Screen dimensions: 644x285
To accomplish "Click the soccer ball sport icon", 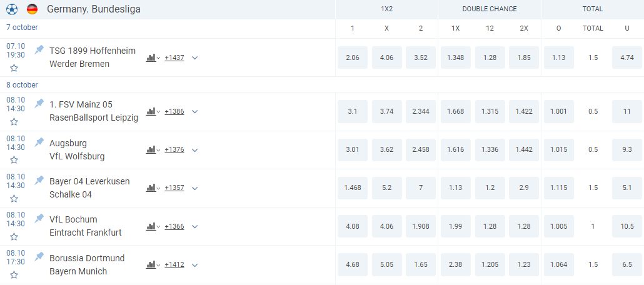I will pos(11,9).
